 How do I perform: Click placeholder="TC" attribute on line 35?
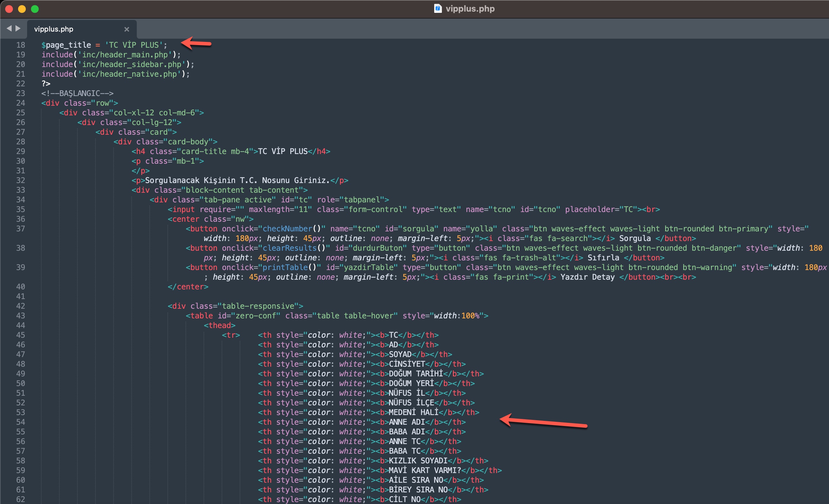tap(601, 209)
